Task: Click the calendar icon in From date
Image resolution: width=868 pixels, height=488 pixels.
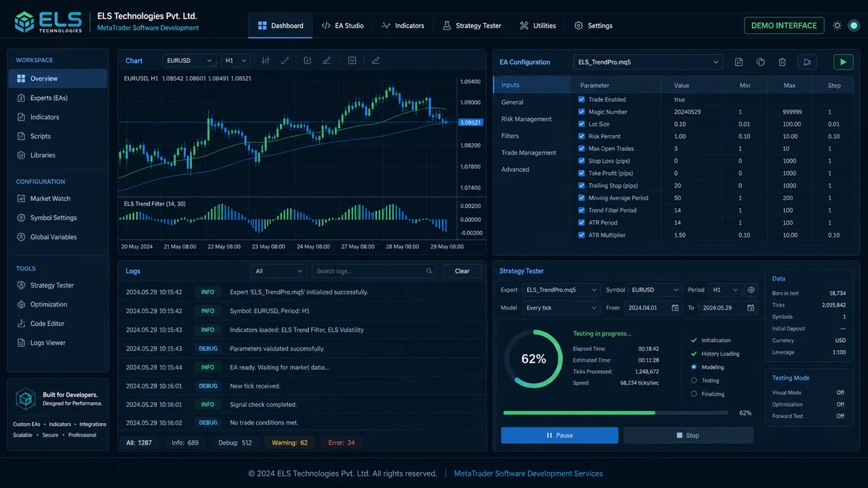Action: click(x=675, y=308)
